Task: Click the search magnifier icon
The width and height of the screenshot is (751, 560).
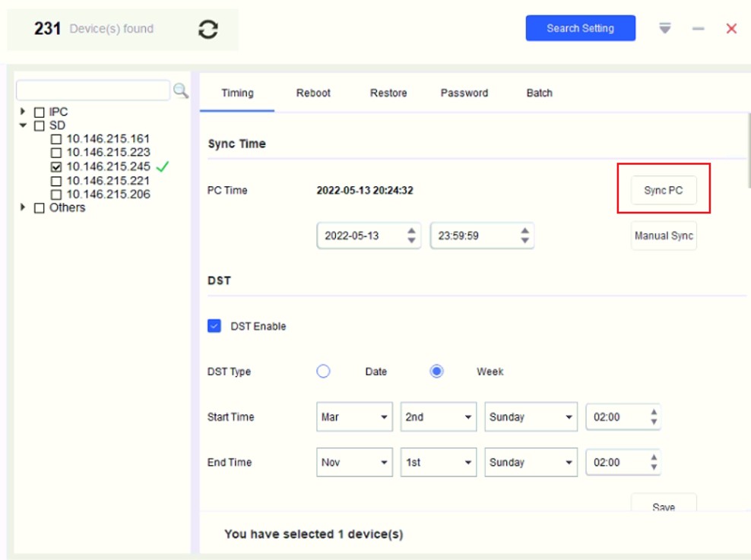Action: pyautogui.click(x=181, y=90)
